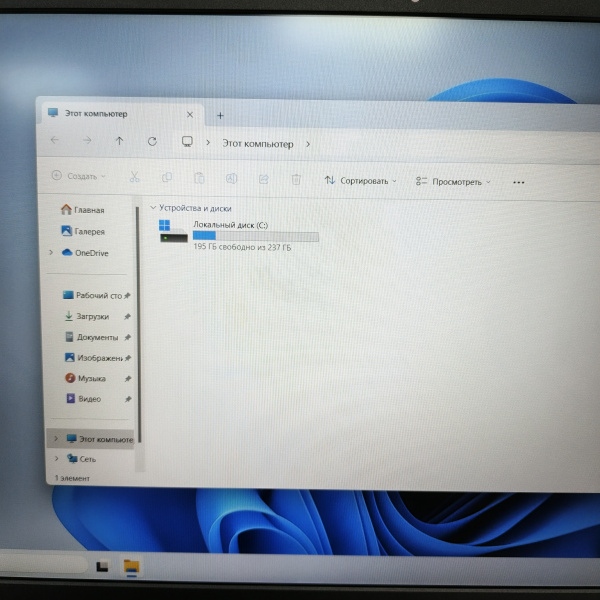The image size is (600, 600).
Task: Open the Создать dropdown menu
Action: [79, 176]
